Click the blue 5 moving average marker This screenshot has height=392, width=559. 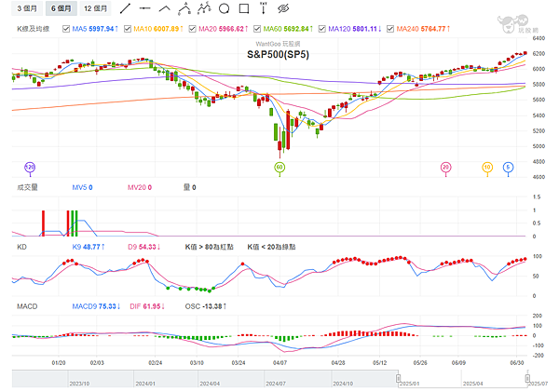coord(508,168)
